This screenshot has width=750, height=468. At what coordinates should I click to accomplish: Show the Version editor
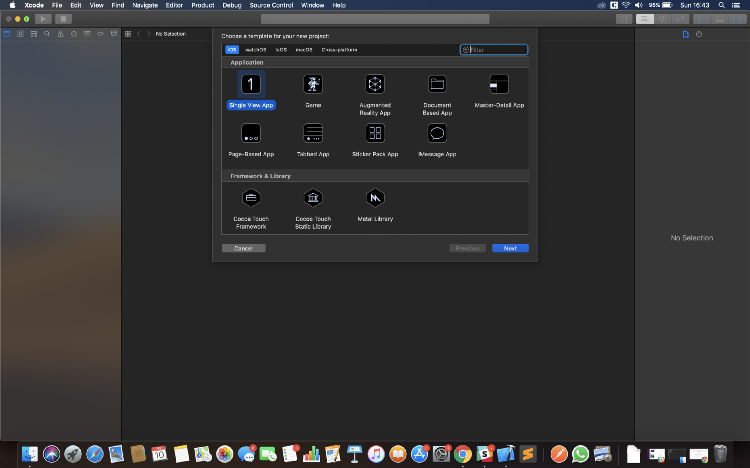pyautogui.click(x=680, y=19)
